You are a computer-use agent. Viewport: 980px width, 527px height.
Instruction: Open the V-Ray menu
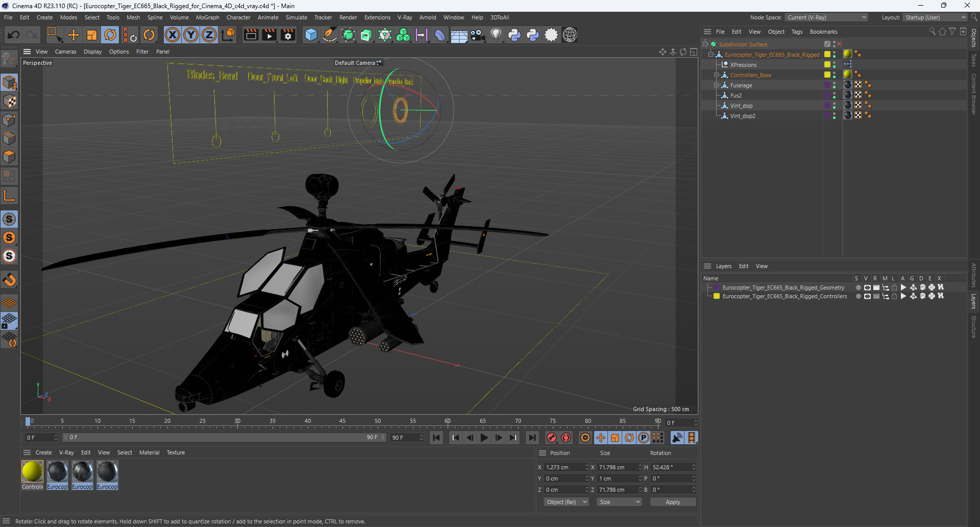coord(405,17)
